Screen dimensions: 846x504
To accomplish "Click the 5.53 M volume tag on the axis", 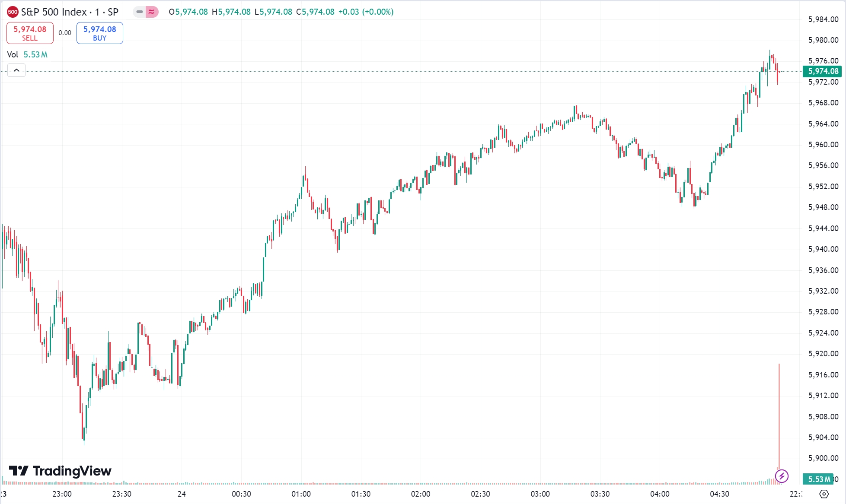I will click(818, 479).
